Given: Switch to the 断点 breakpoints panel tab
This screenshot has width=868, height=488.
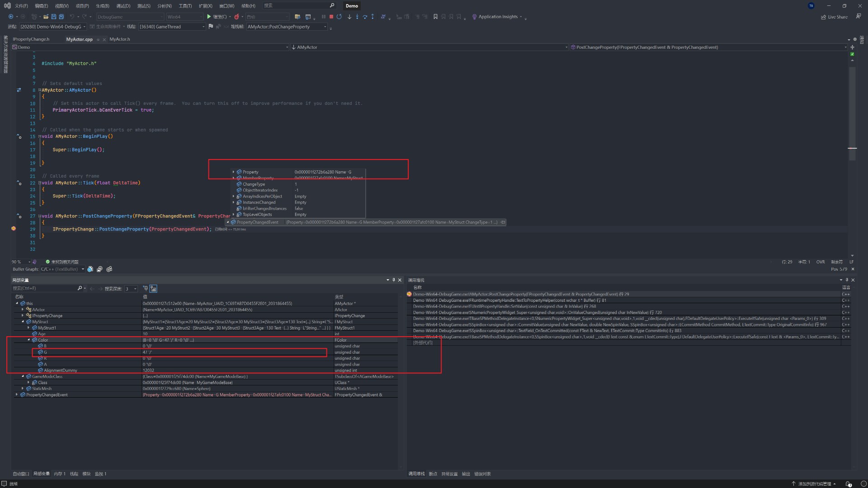Looking at the screenshot, I should [x=433, y=474].
